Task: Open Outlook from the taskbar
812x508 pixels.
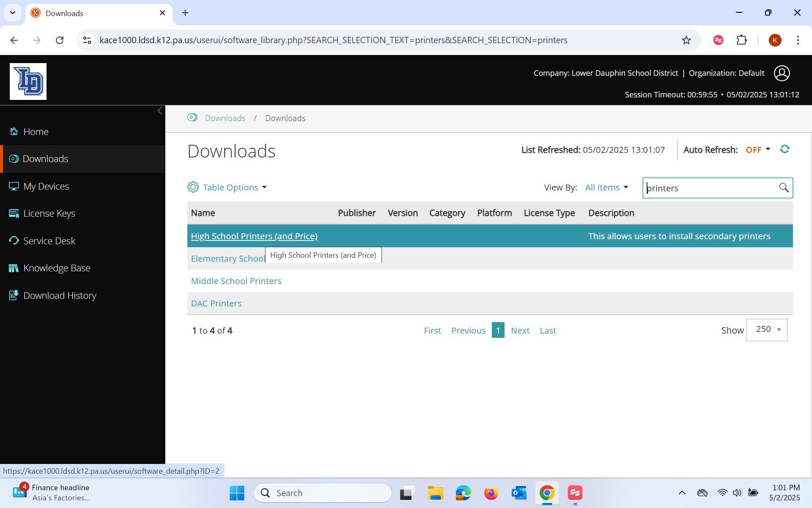Action: [x=519, y=493]
